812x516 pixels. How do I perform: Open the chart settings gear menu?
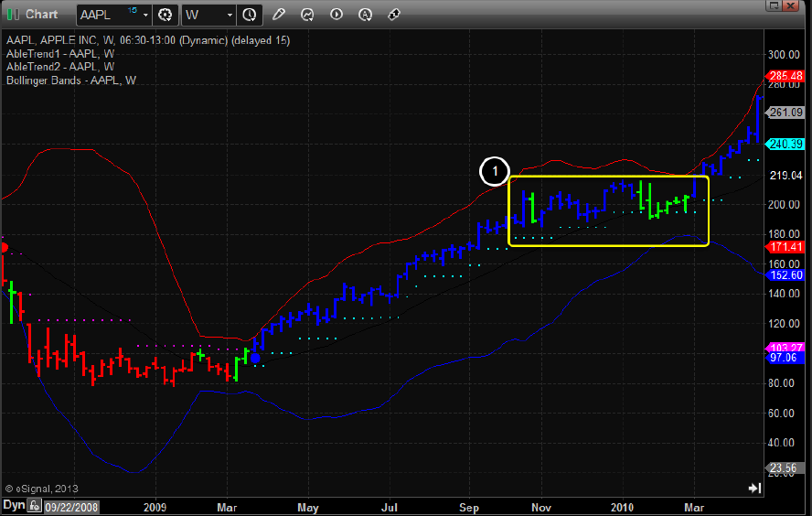point(166,15)
